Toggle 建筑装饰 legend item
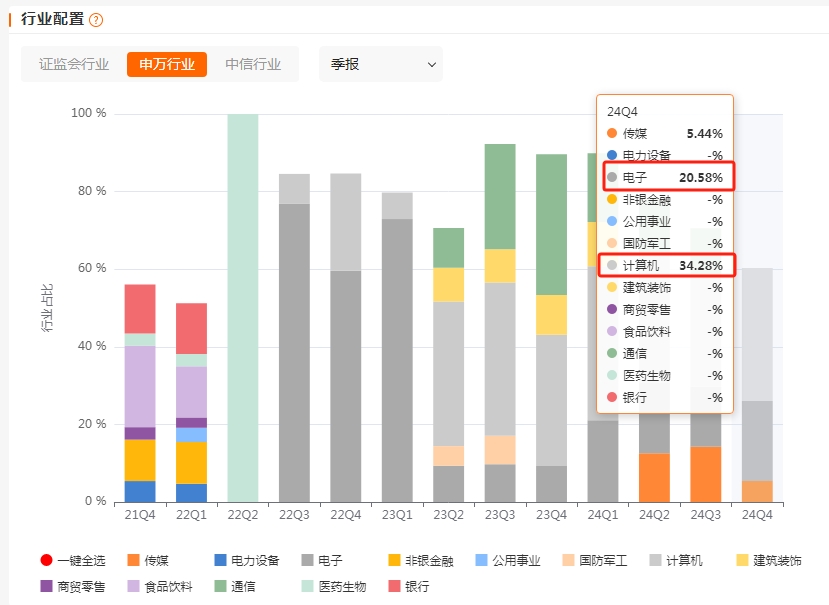This screenshot has height=605, width=829. pyautogui.click(x=769, y=560)
